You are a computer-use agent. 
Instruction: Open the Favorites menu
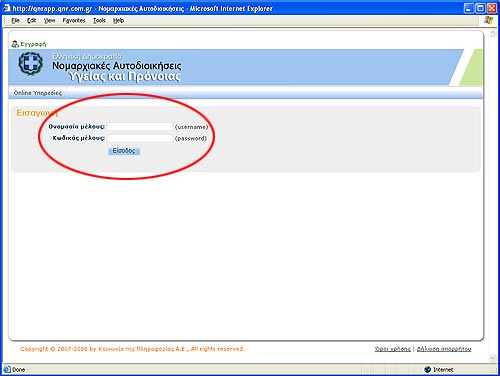[x=74, y=21]
